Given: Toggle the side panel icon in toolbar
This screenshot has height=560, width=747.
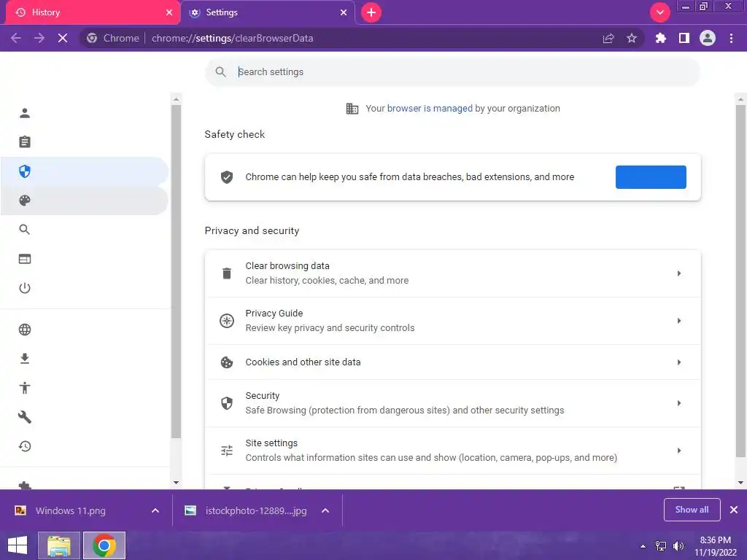Looking at the screenshot, I should (684, 38).
